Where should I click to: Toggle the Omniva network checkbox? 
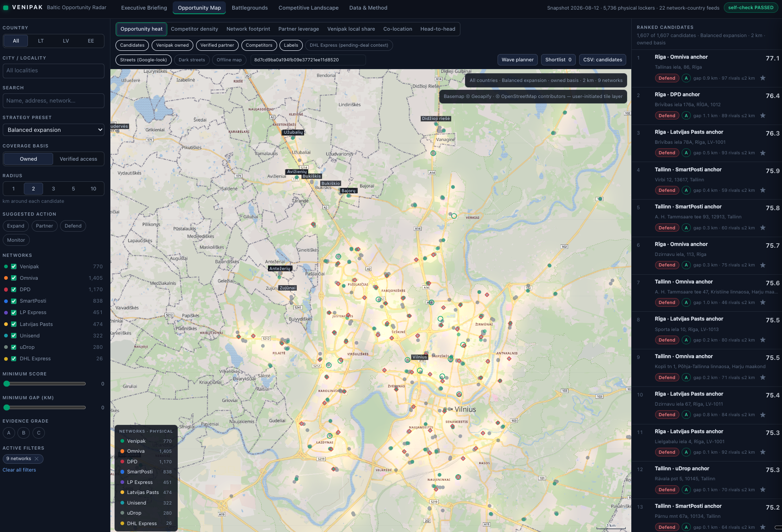[14, 278]
